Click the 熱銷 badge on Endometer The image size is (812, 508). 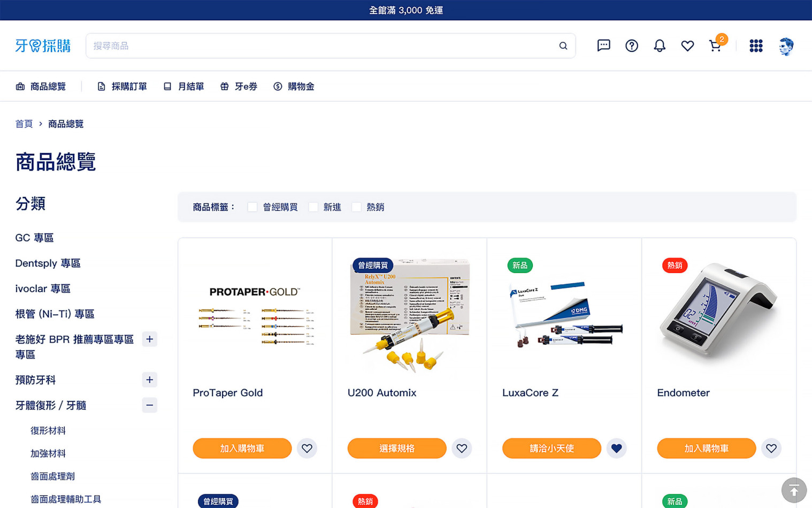(675, 265)
